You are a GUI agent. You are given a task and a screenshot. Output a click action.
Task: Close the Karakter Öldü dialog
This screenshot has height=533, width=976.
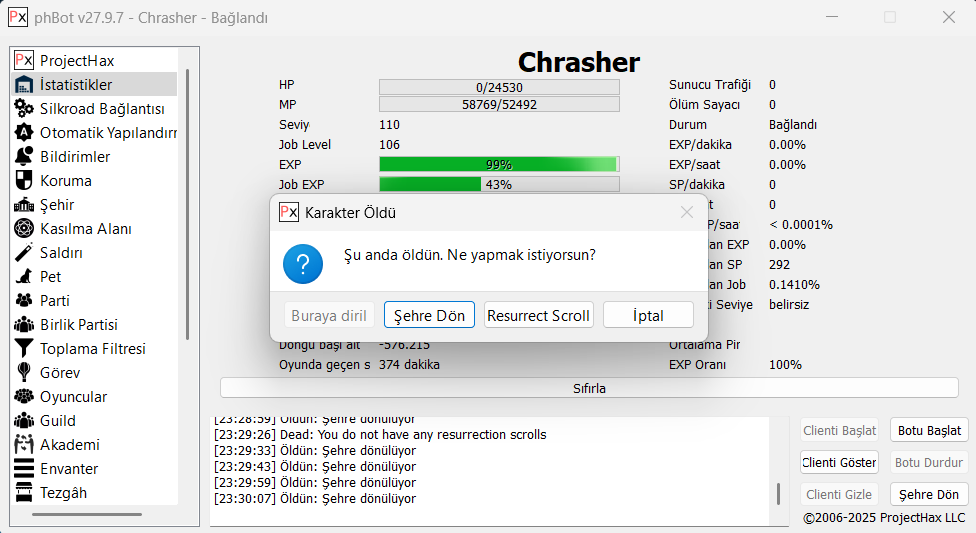(x=687, y=212)
